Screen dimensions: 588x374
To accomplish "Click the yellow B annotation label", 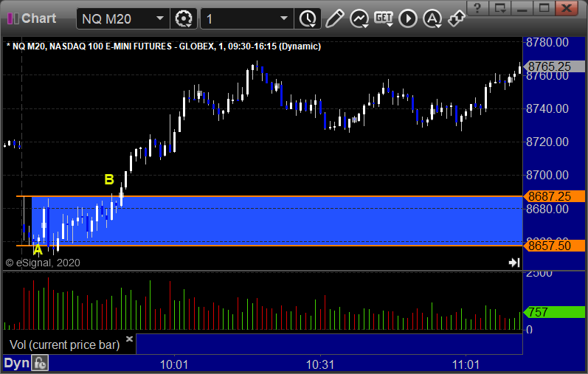I will [x=109, y=180].
